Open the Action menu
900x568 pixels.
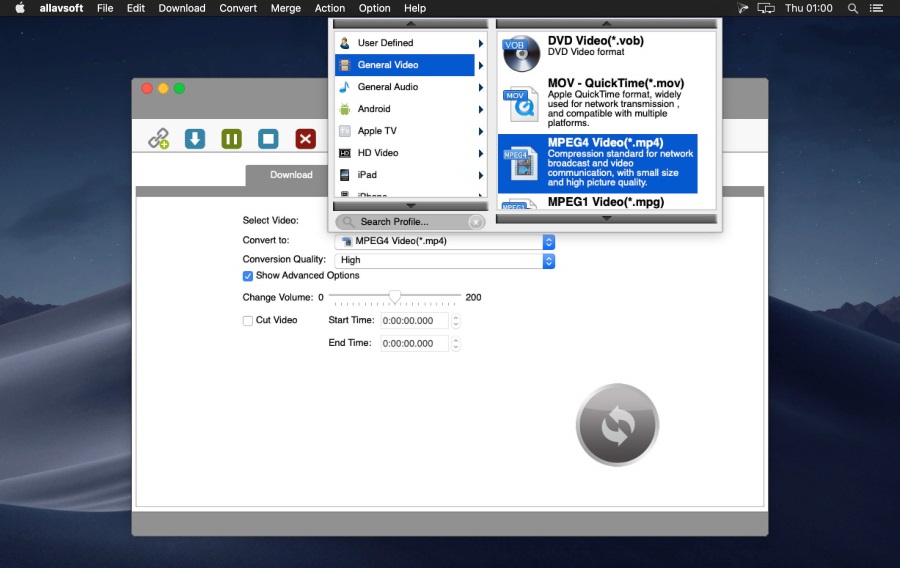coord(329,8)
